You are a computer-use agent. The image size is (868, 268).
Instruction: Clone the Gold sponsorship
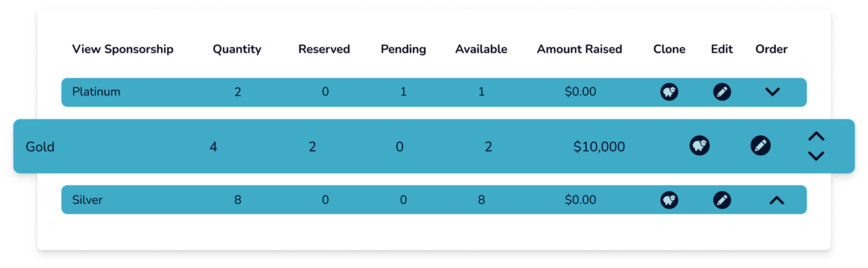pyautogui.click(x=700, y=145)
